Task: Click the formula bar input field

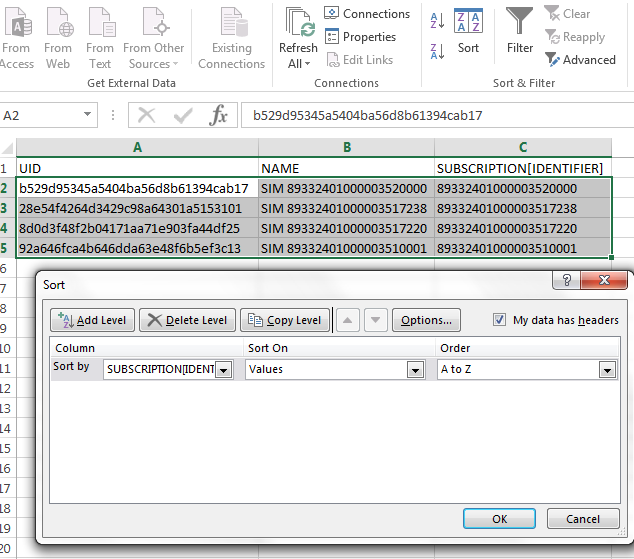Action: point(435,115)
